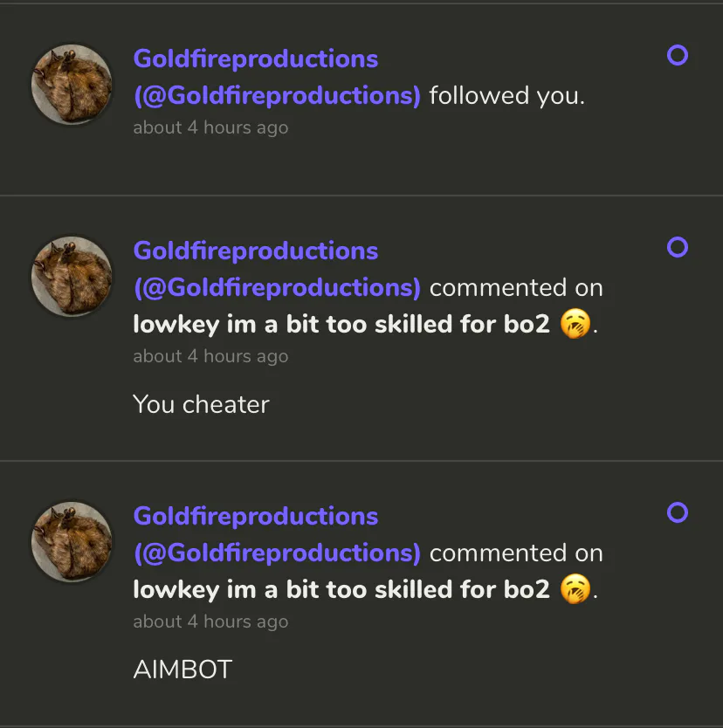Click the avatar beside the "AIMBOT" comment

tap(72, 542)
